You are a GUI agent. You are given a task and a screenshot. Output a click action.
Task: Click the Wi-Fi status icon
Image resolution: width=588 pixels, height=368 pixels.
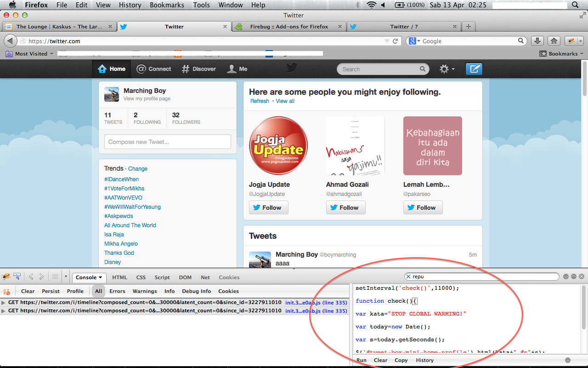371,5
